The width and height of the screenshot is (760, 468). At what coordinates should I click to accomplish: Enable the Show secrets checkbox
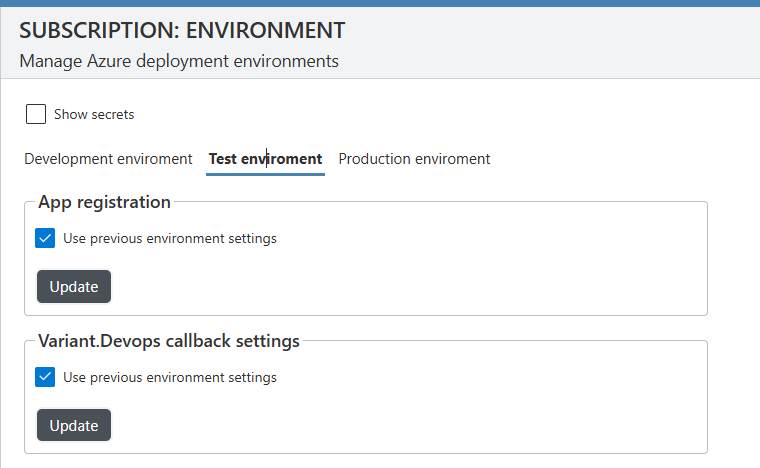click(36, 114)
